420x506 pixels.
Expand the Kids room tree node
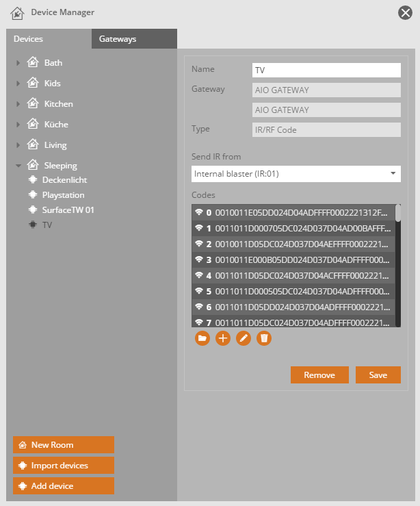pos(18,84)
